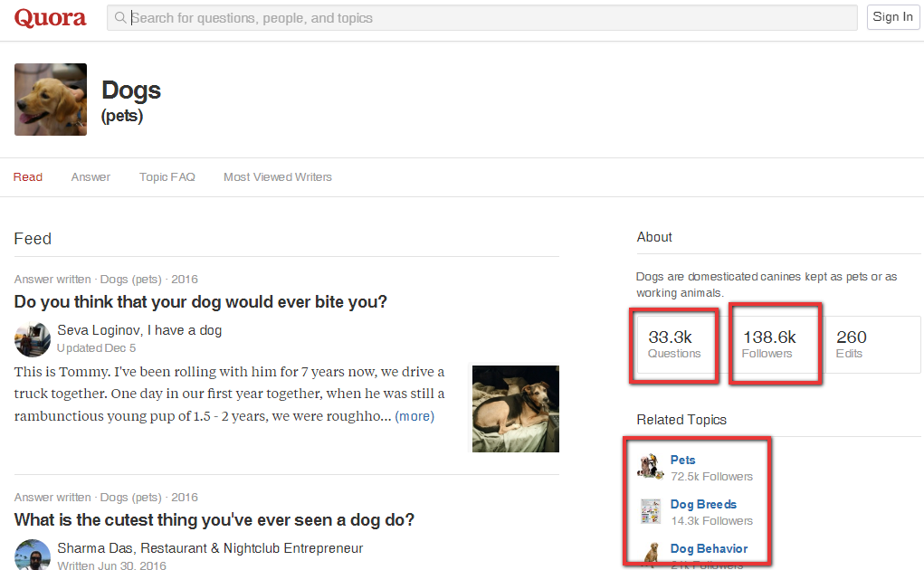Image resolution: width=924 pixels, height=570 pixels.
Task: Switch to the Answer tab
Action: 90,177
